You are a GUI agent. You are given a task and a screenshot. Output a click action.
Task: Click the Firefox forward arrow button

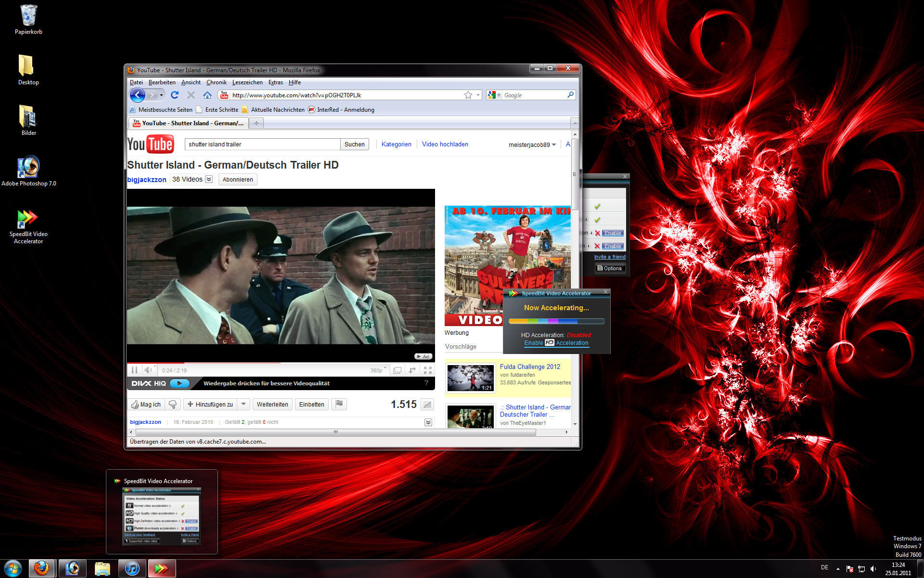coord(152,95)
